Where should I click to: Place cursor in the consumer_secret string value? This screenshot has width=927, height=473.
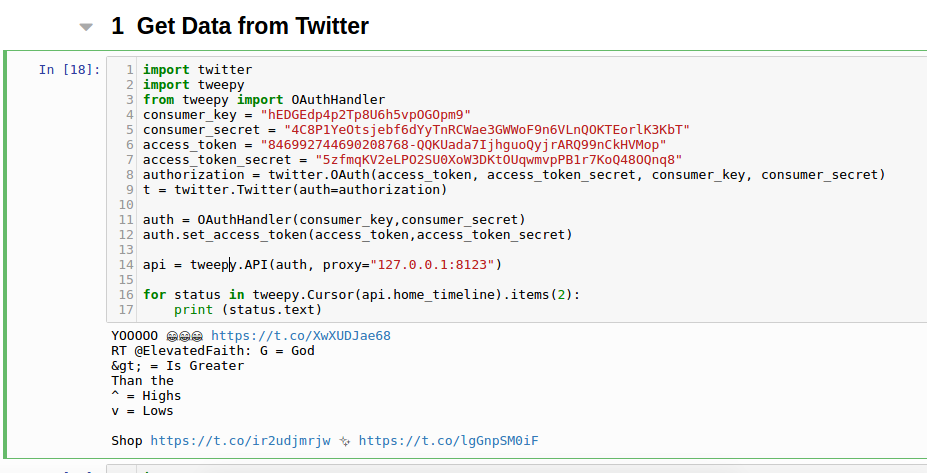(487, 129)
